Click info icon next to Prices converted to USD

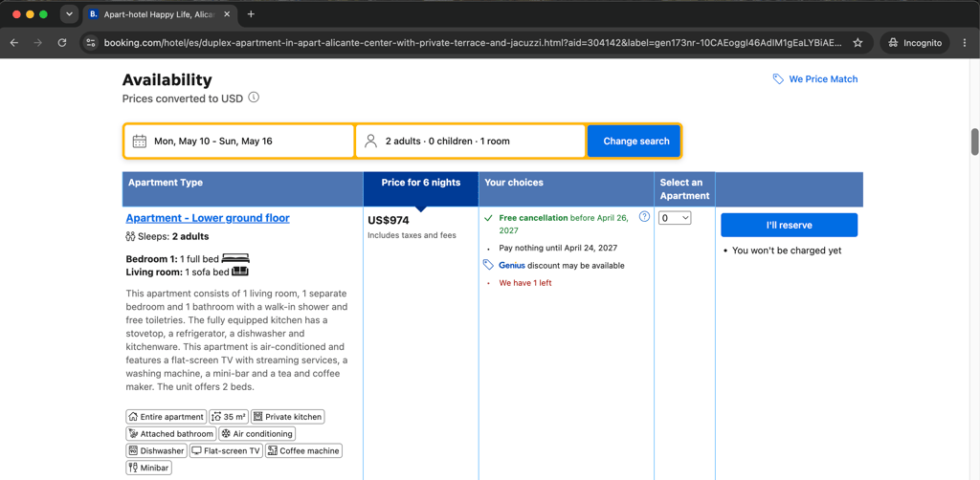pos(253,98)
